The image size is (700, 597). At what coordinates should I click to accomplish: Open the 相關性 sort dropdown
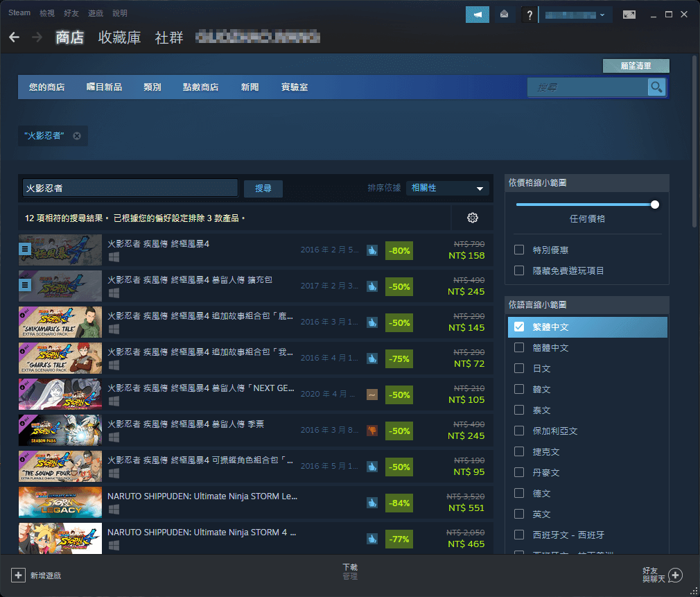click(447, 188)
